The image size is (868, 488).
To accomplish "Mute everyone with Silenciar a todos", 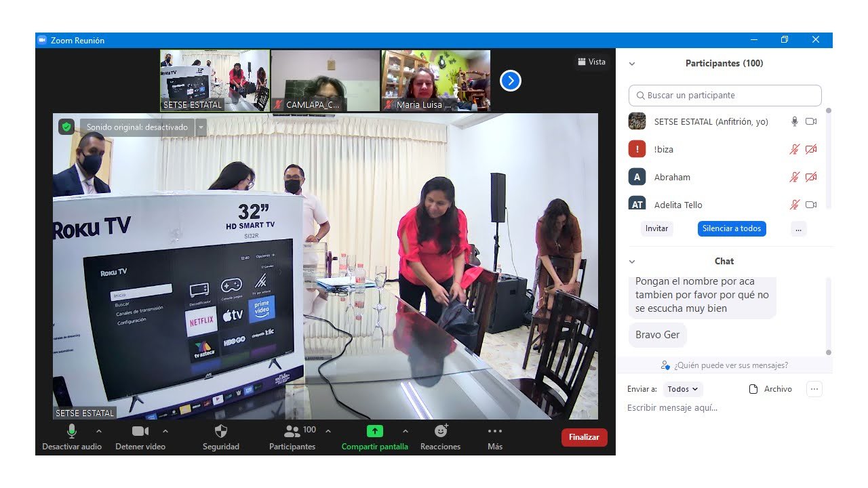I will coord(732,228).
